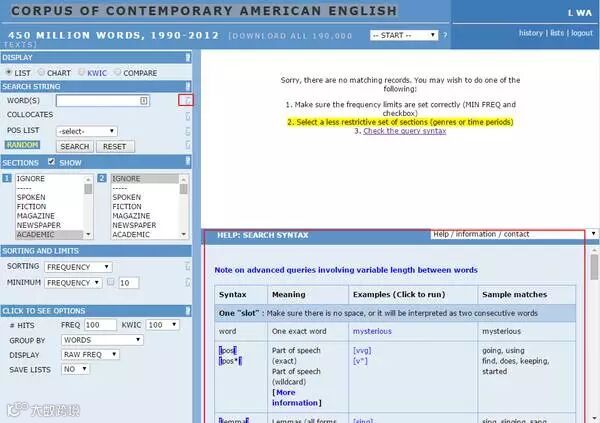Image resolution: width=600 pixels, height=423 pixels.
Task: Open the SECTIONS panel help icon
Action: 188,161
